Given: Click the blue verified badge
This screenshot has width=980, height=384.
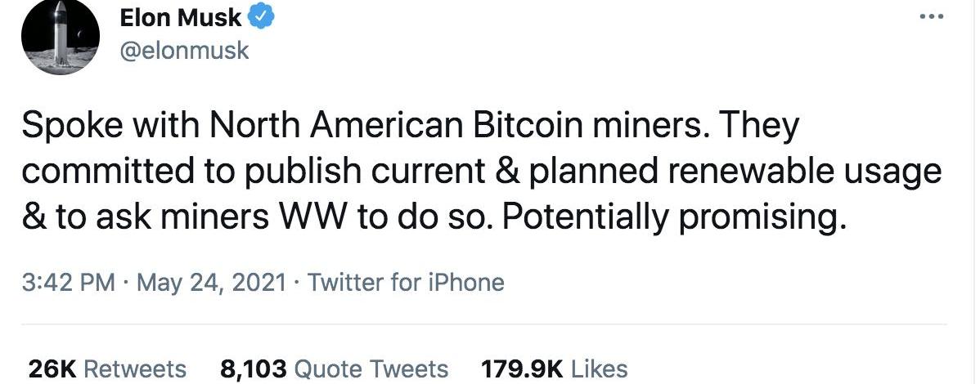Looking at the screenshot, I should [261, 16].
